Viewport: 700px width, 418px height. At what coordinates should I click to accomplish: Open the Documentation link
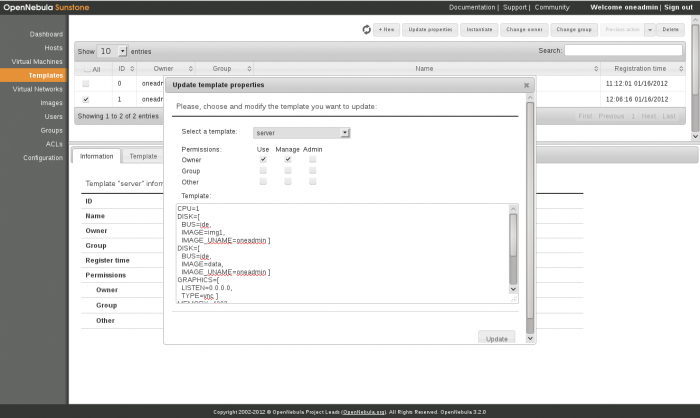(x=472, y=8)
